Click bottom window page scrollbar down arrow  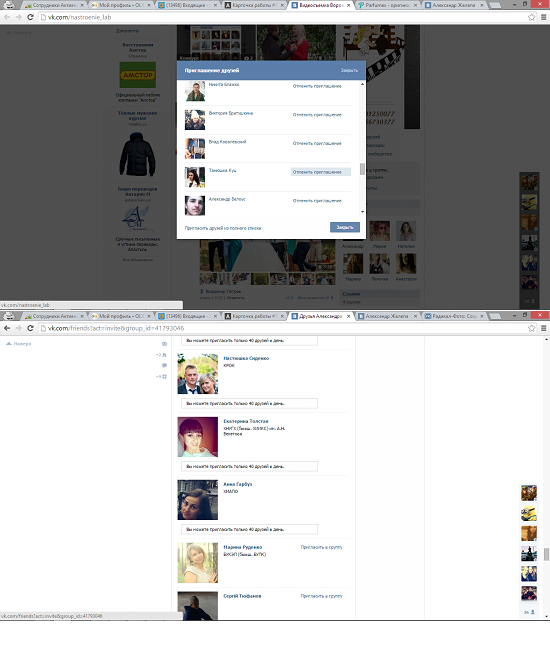point(547,617)
